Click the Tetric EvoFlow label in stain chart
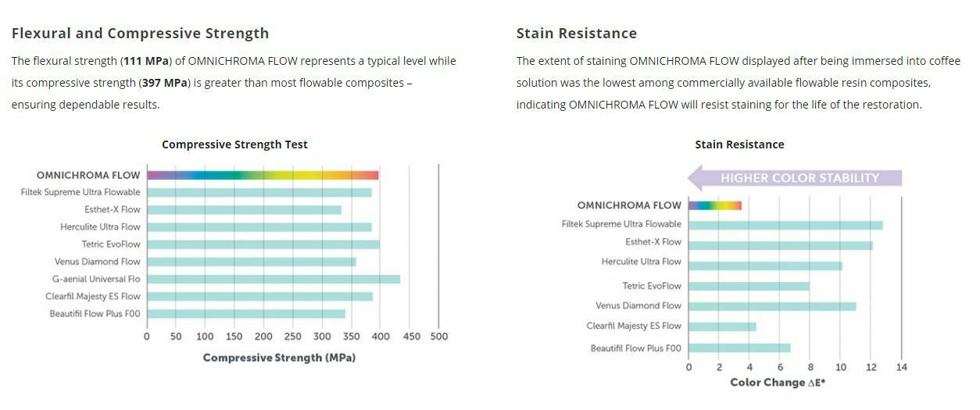Image resolution: width=980 pixels, height=410 pixels. pos(652,286)
